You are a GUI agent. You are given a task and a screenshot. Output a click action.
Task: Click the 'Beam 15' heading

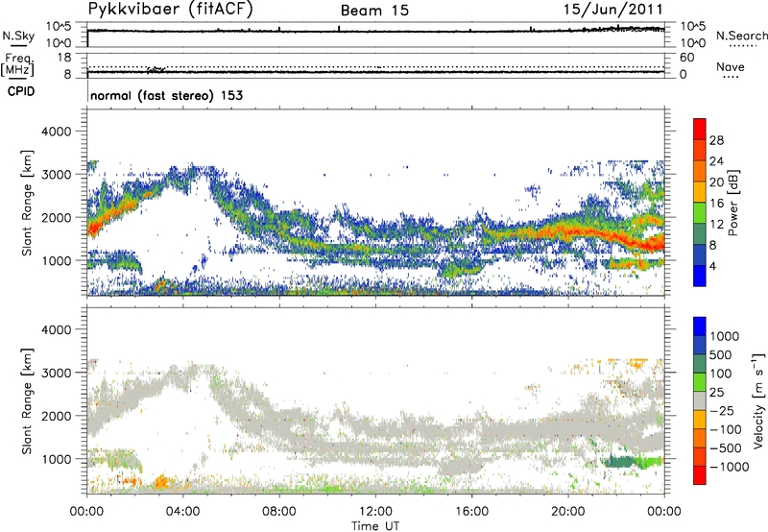click(374, 11)
